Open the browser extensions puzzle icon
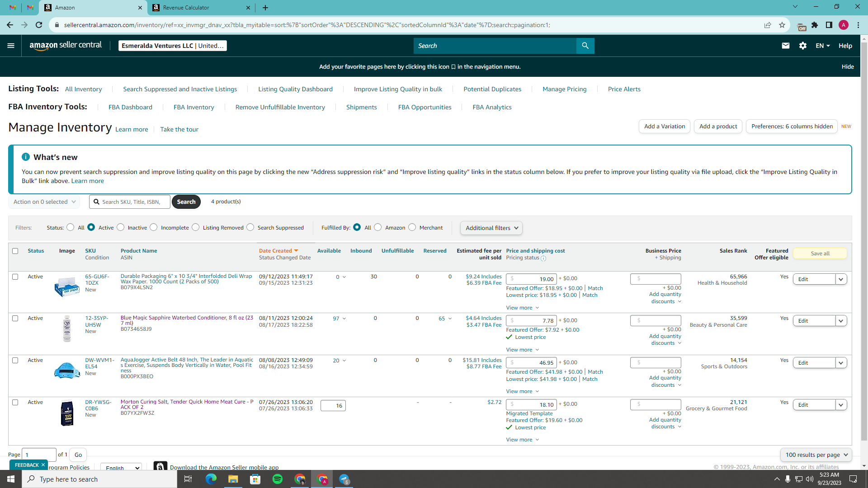Image resolution: width=868 pixels, height=488 pixels. pos(815,25)
